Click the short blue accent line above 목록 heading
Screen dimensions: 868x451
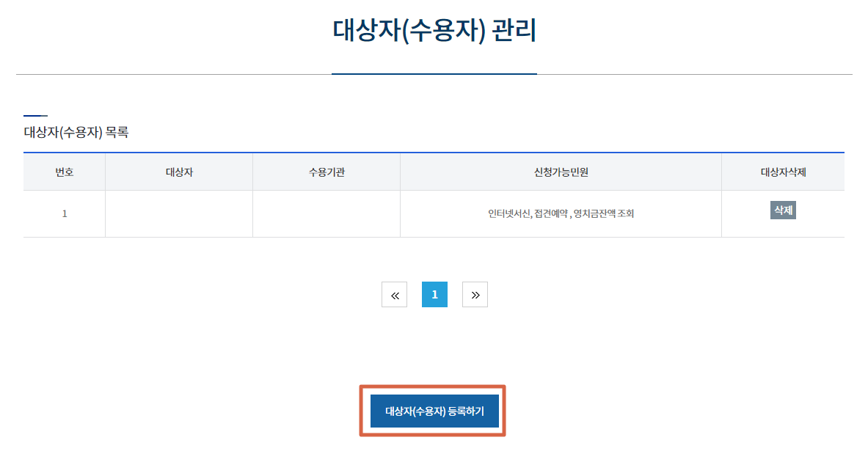(x=35, y=116)
